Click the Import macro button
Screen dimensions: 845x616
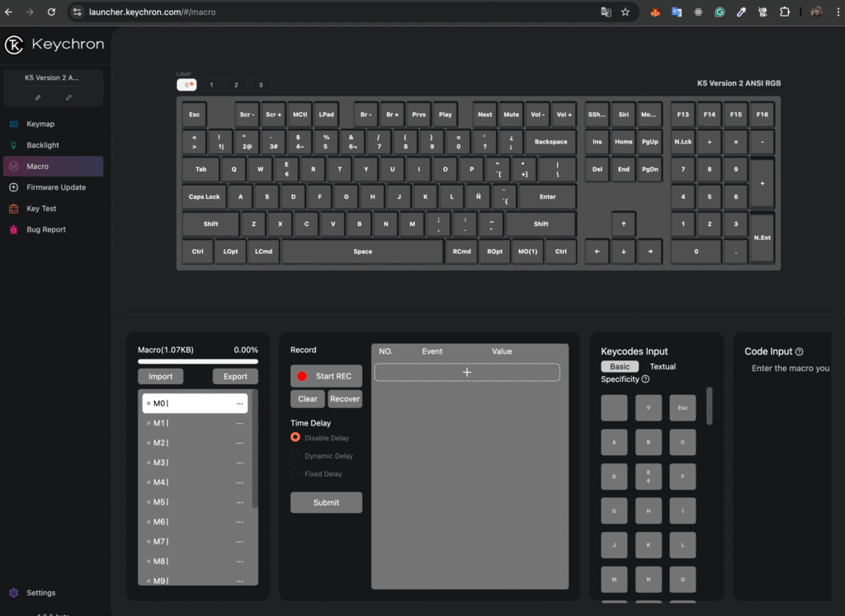[161, 376]
